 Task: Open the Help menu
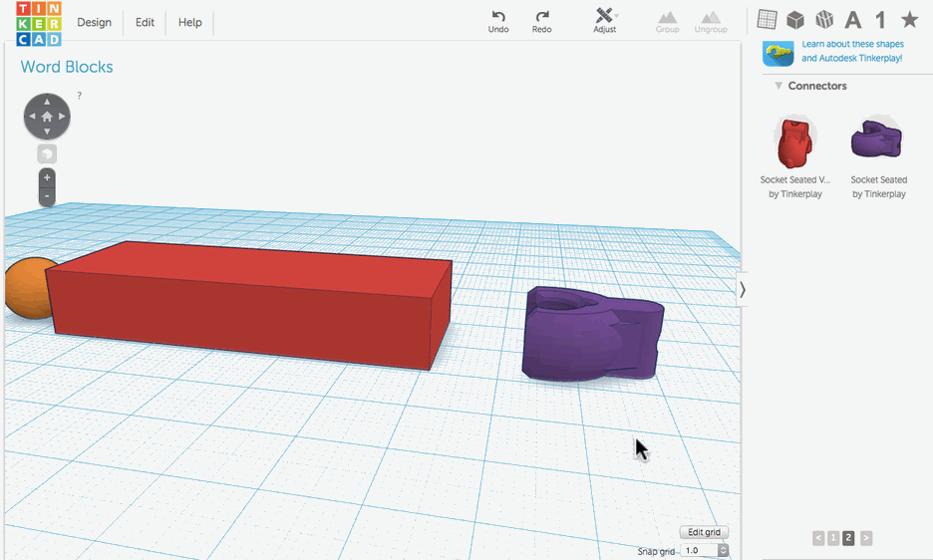(x=189, y=22)
